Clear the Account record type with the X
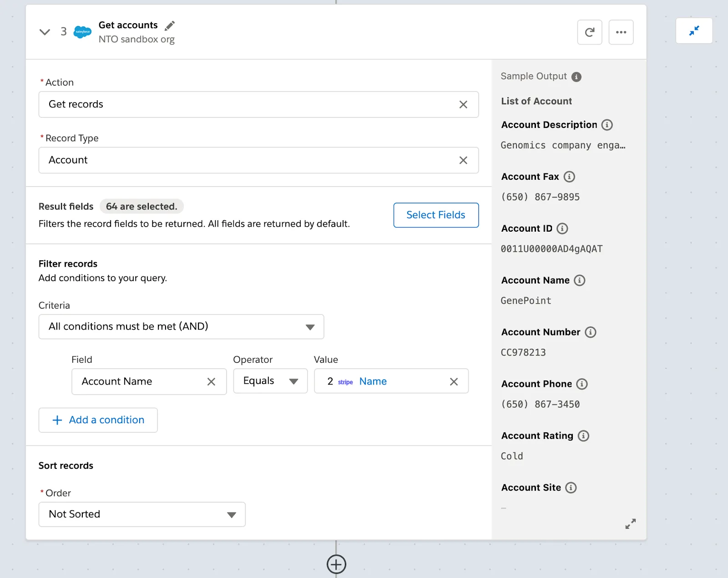This screenshot has height=578, width=728. click(x=464, y=160)
